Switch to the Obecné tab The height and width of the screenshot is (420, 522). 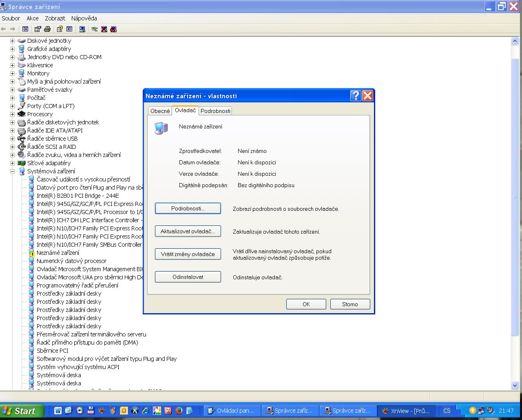tap(160, 111)
